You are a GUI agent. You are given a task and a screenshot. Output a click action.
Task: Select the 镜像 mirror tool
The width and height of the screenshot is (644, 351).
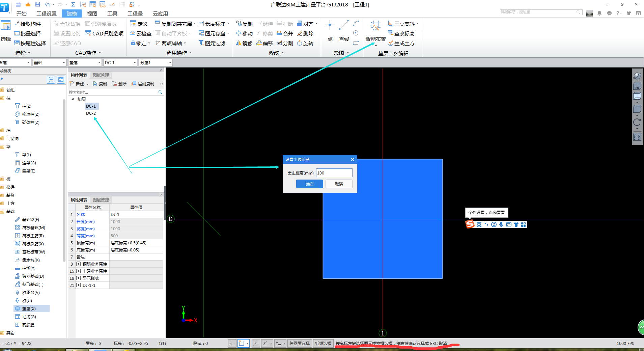(245, 43)
